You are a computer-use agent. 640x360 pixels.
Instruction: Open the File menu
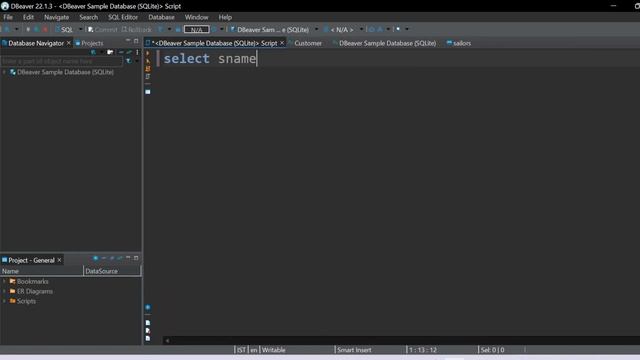8,17
